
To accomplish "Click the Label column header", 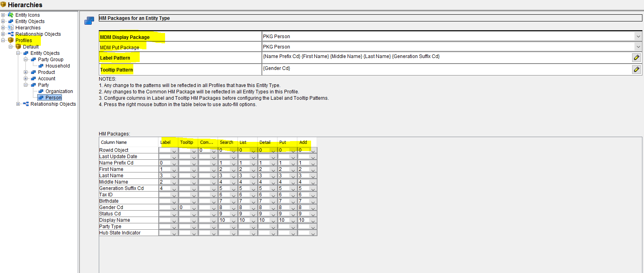I will coord(168,142).
